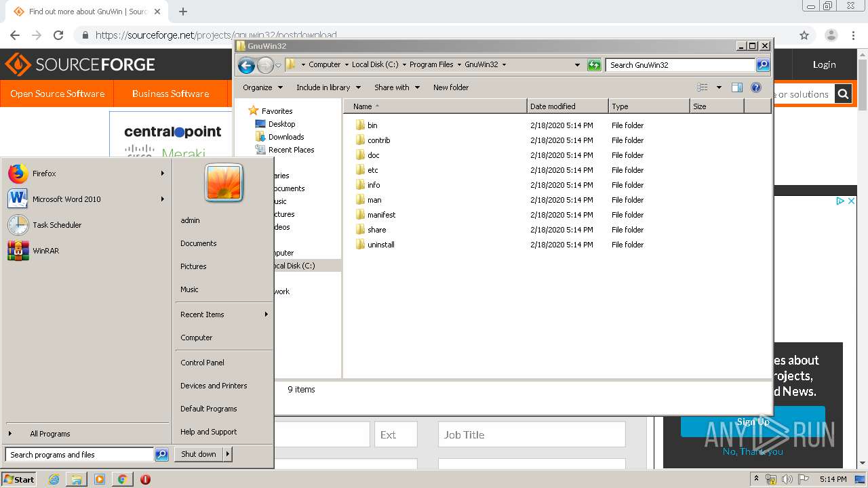Viewport: 868px width, 488px height.
Task: Bookmark this page with star icon
Action: [x=804, y=35]
